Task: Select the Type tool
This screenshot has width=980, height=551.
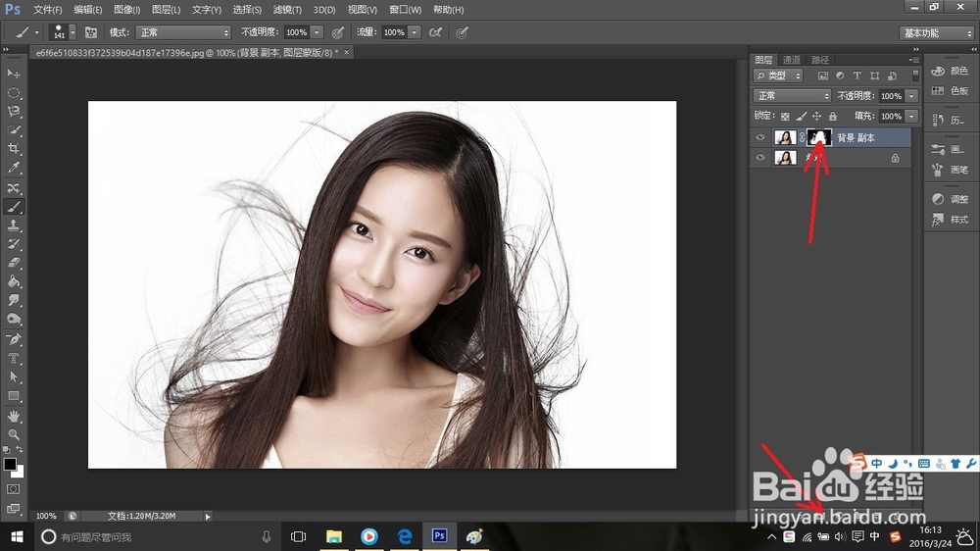Action: click(x=13, y=359)
